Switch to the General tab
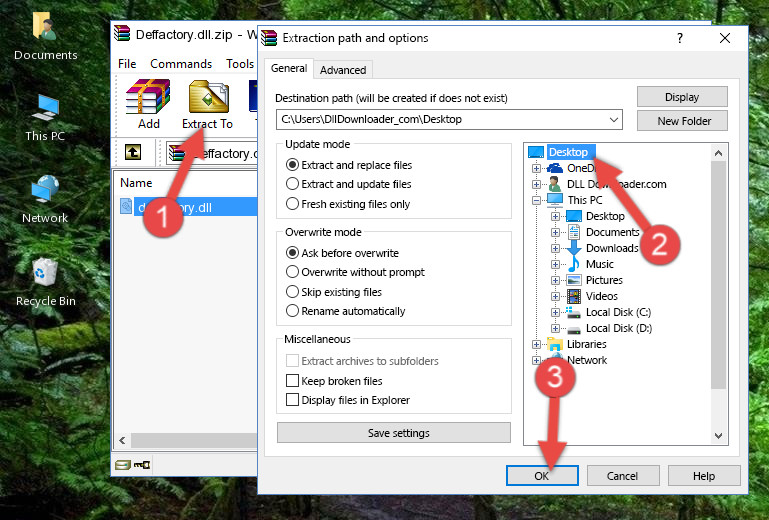This screenshot has height=520, width=769. click(289, 68)
